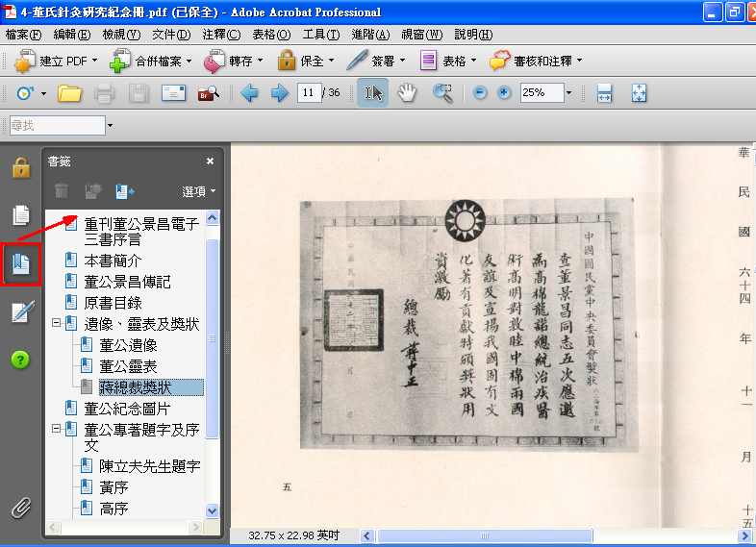756x547 pixels.
Task: Open the 注釋(C) menu
Action: (x=221, y=35)
